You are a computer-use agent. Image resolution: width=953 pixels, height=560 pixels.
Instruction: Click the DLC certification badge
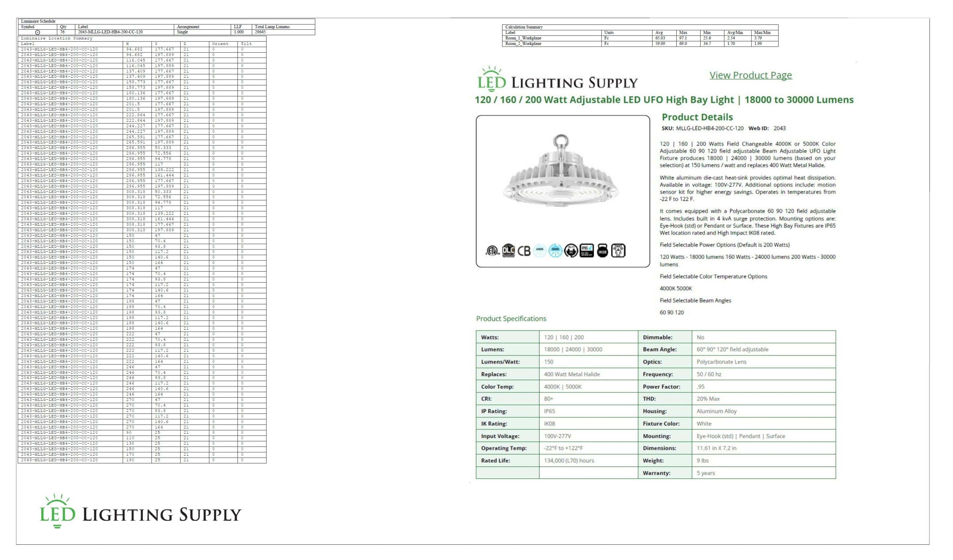[x=508, y=251]
